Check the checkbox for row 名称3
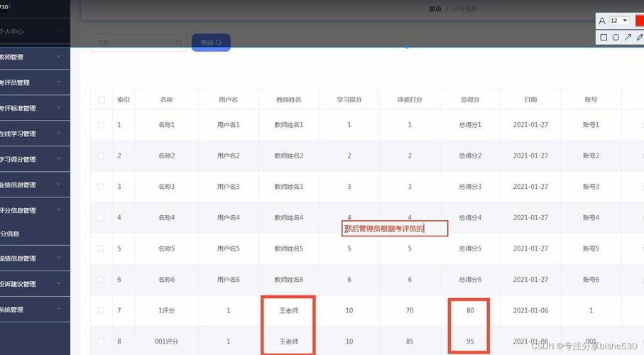This screenshot has width=644, height=355. point(101,187)
